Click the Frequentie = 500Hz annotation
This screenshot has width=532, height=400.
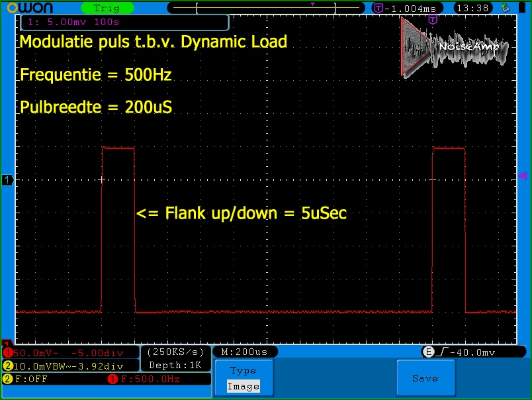(x=96, y=75)
